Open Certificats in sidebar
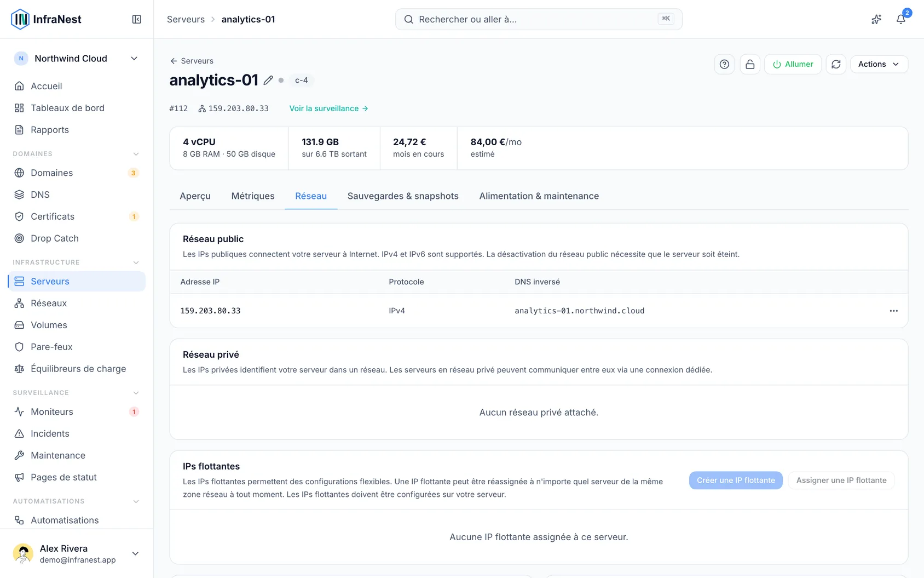 click(77, 216)
